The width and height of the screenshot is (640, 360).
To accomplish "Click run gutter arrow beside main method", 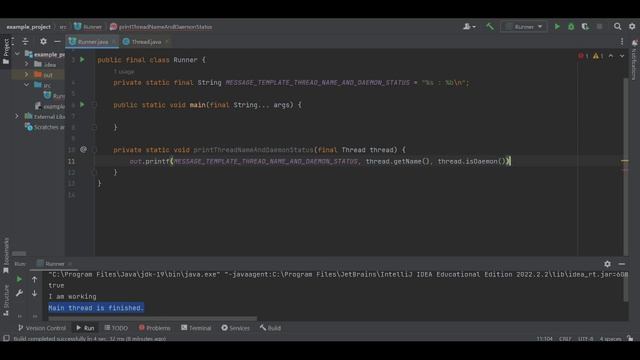I will [x=82, y=104].
